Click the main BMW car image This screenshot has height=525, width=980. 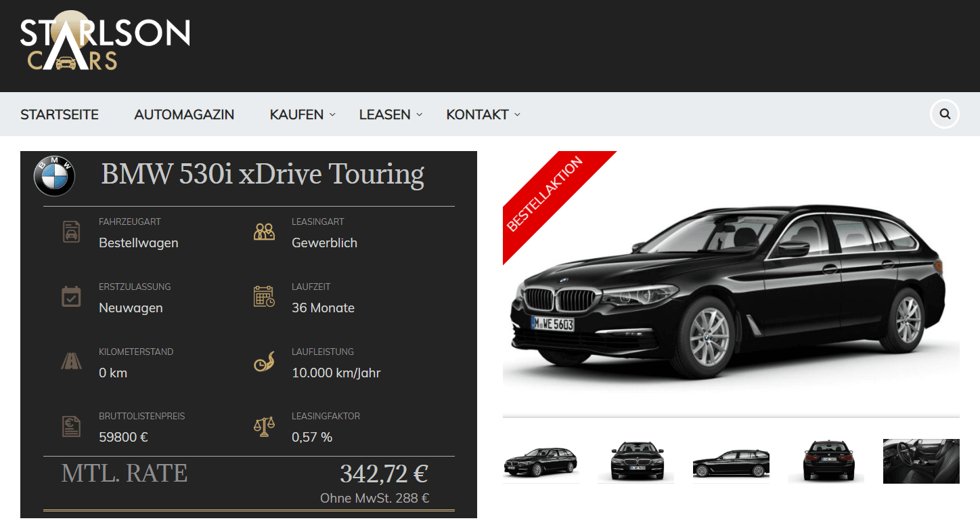731,285
